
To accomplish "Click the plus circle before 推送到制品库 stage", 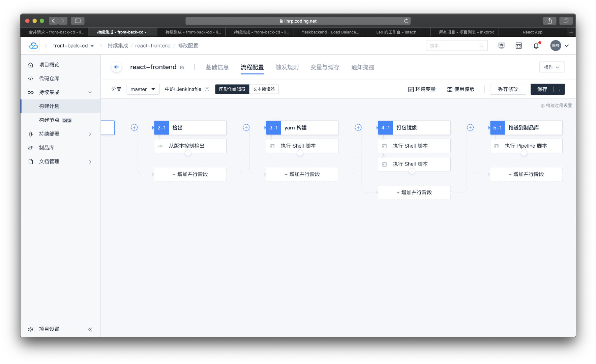I will tap(470, 127).
